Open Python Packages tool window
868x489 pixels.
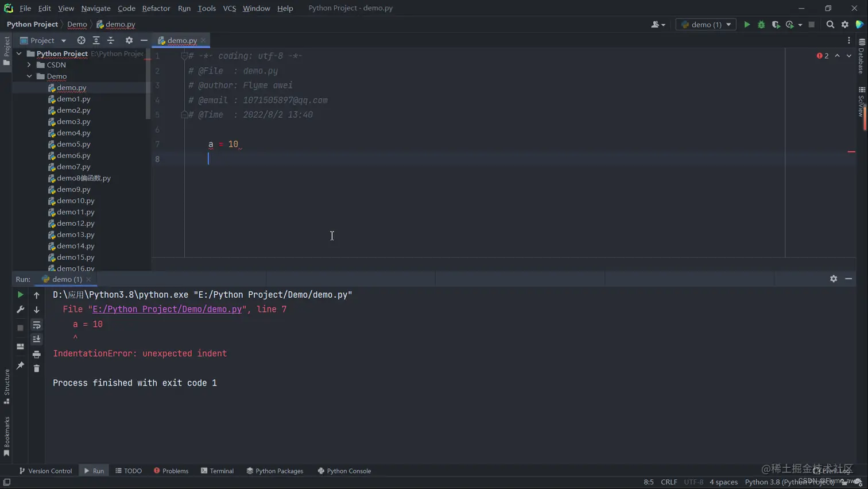(275, 471)
